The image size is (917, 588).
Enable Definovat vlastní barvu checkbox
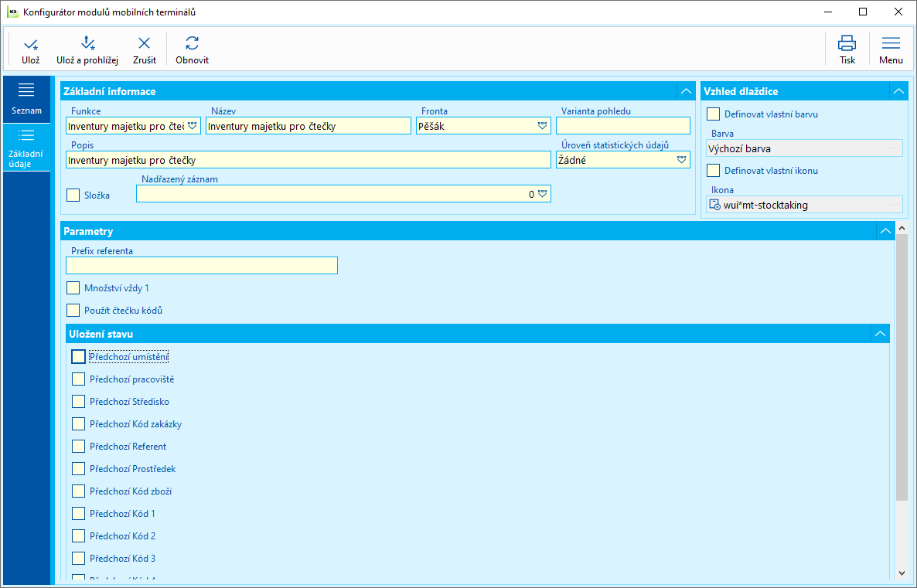point(713,114)
